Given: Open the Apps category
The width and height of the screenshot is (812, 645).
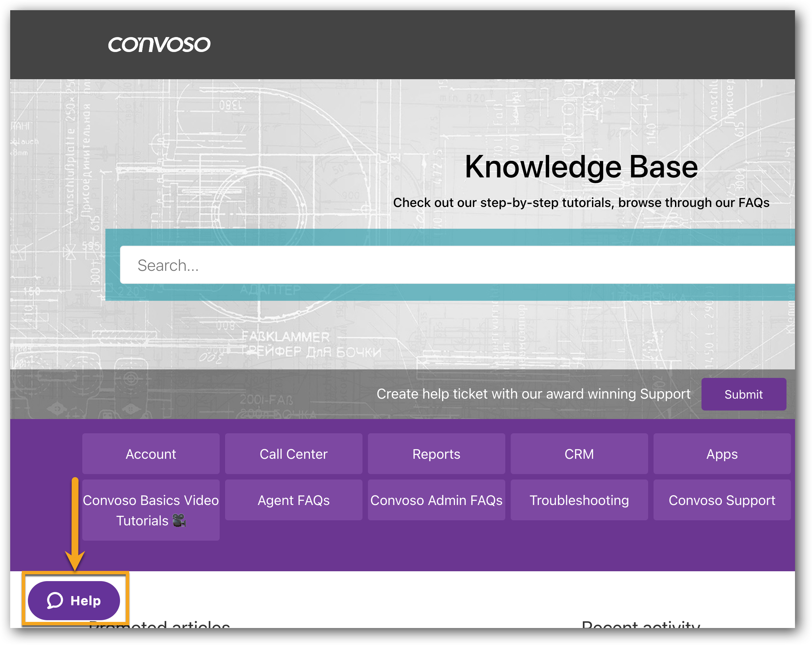Looking at the screenshot, I should (722, 454).
